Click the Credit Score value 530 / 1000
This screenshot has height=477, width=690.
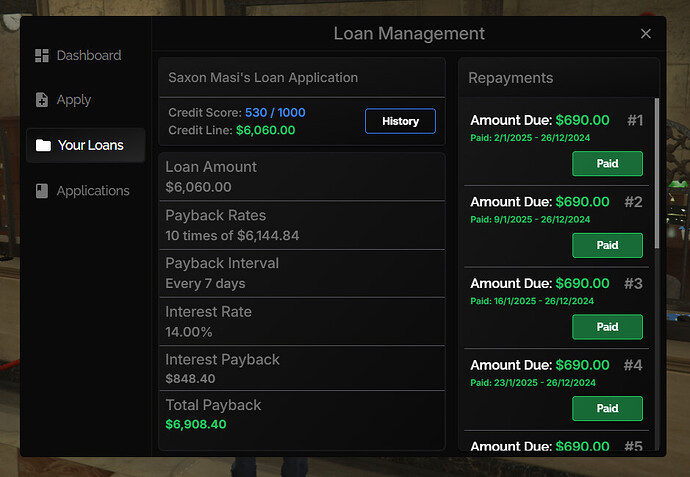click(275, 112)
